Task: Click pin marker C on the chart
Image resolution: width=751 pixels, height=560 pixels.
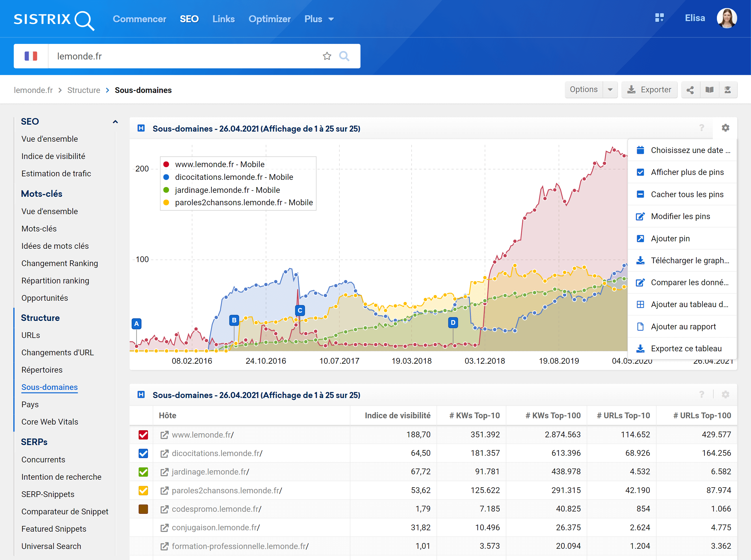Action: click(x=300, y=310)
